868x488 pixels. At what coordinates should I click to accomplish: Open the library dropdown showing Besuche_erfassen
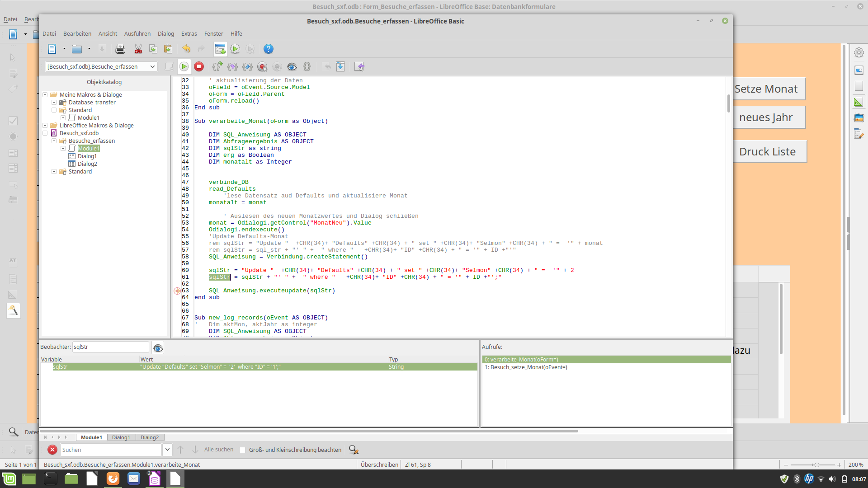152,67
